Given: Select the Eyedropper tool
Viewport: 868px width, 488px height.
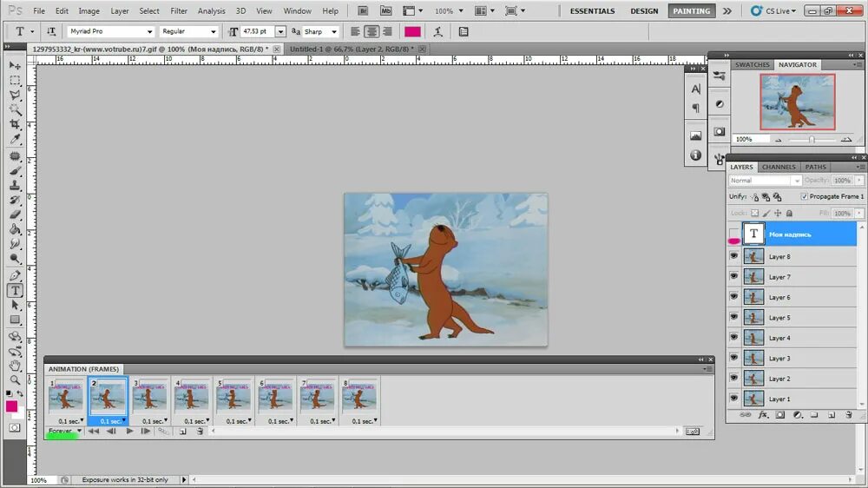Looking at the screenshot, I should point(15,139).
